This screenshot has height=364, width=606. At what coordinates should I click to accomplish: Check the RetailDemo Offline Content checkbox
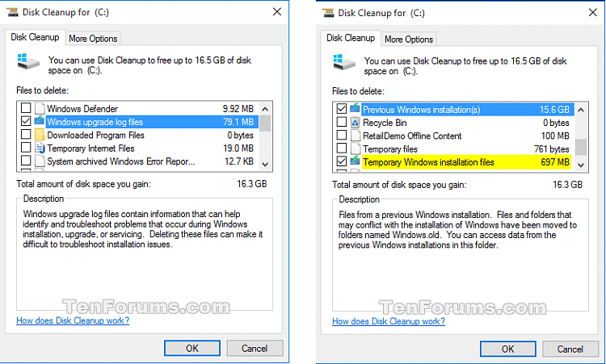point(342,135)
